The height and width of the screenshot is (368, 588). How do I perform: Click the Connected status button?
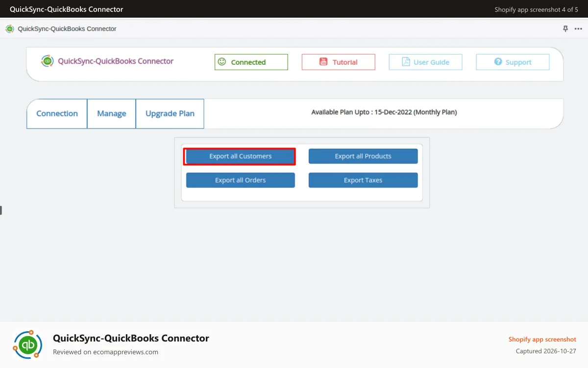[251, 62]
